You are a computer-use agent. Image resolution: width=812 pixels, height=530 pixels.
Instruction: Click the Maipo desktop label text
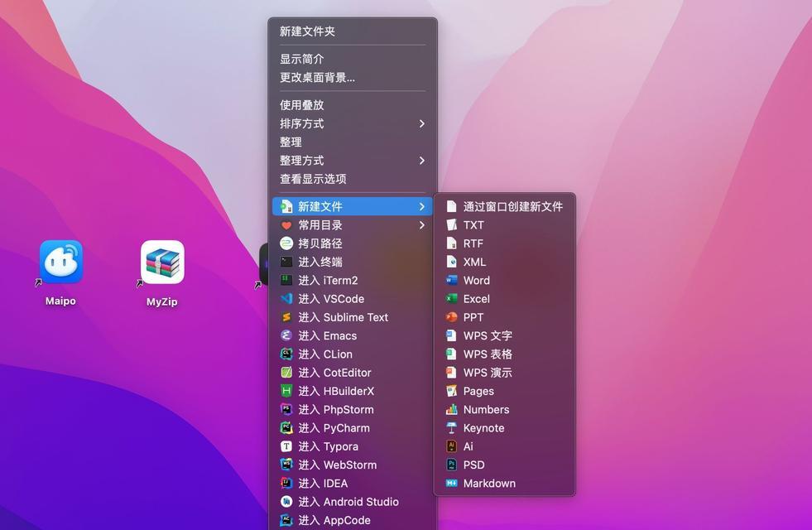(x=60, y=301)
